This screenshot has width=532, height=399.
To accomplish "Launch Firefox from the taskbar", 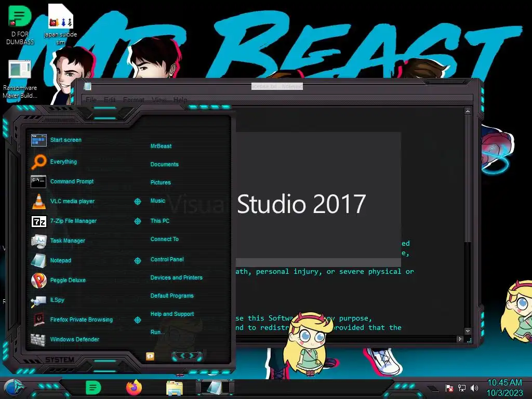I will 134,388.
